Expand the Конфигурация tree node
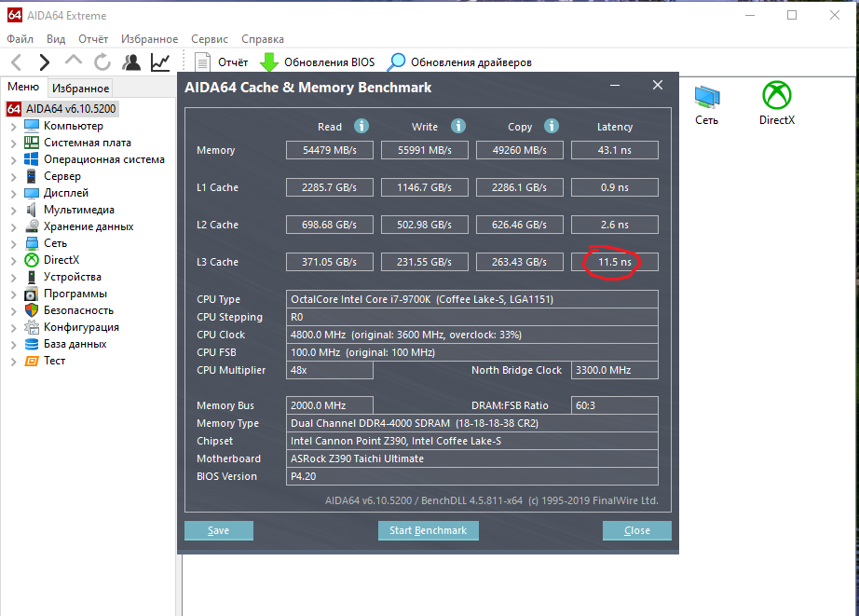The height and width of the screenshot is (616, 859). click(x=14, y=328)
